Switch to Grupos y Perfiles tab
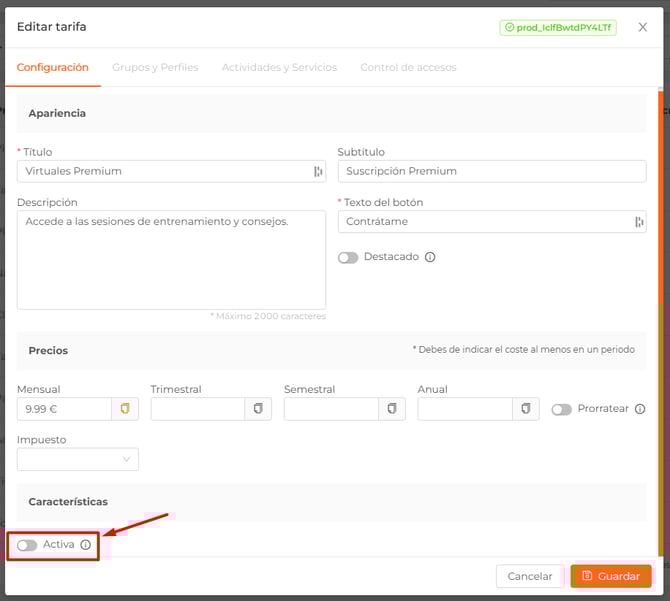This screenshot has height=601, width=670. tap(155, 67)
